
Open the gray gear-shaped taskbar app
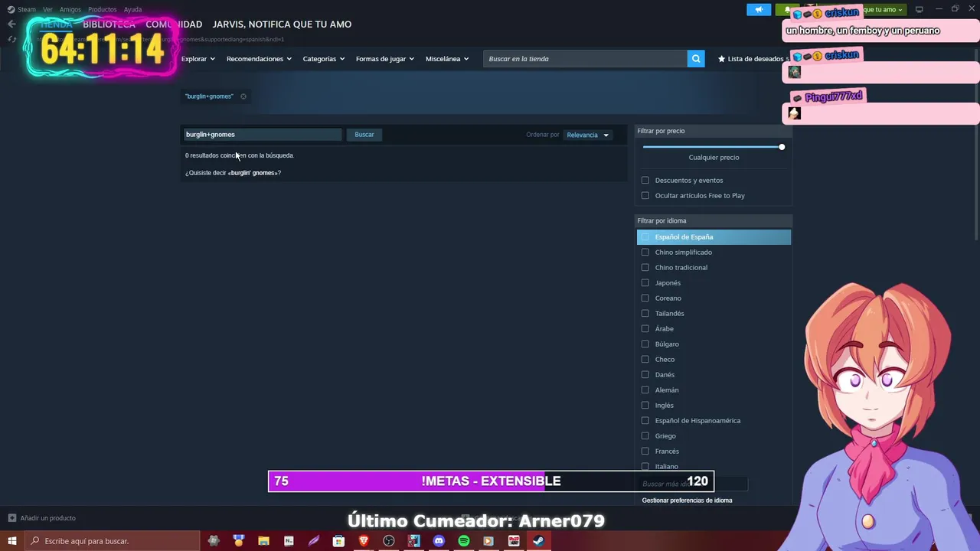[x=214, y=541]
